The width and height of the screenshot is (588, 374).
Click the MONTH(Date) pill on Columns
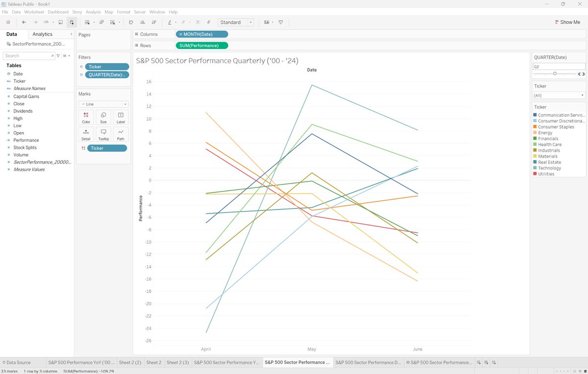(x=202, y=34)
